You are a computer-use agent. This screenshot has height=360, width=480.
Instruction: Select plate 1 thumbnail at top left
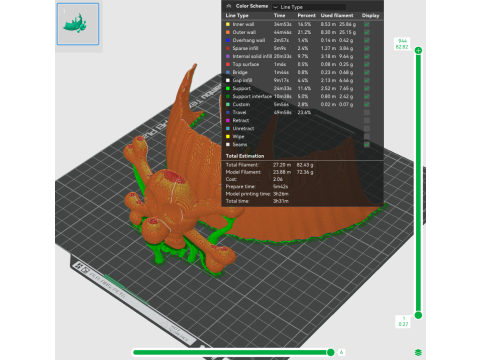(x=78, y=24)
